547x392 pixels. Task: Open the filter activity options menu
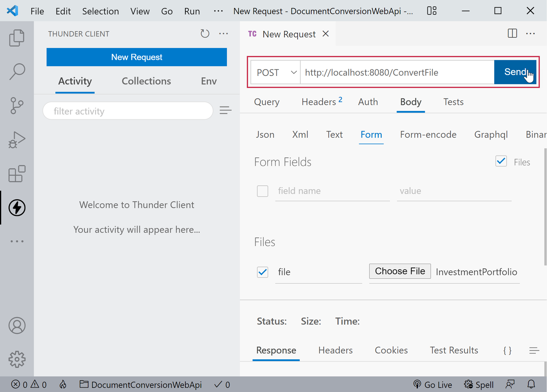225,111
